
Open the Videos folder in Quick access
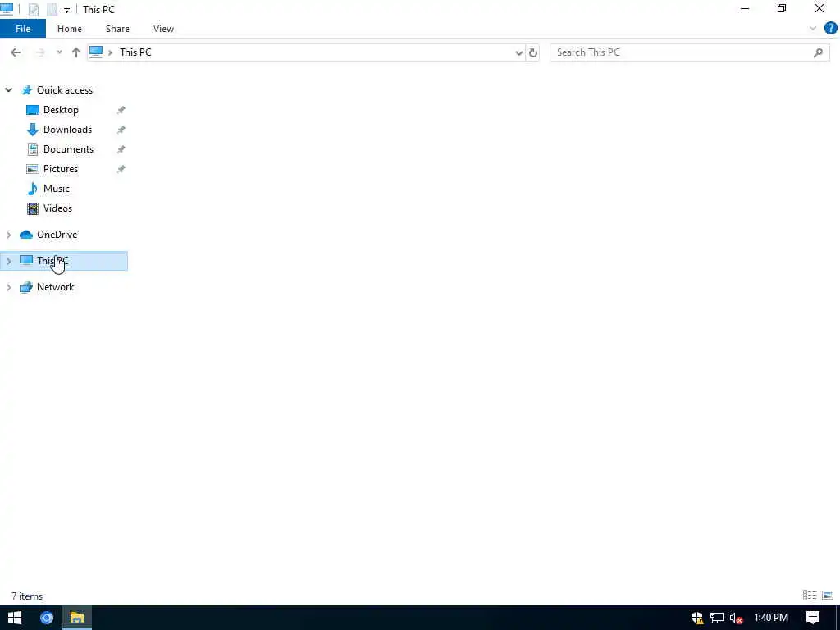(x=57, y=208)
